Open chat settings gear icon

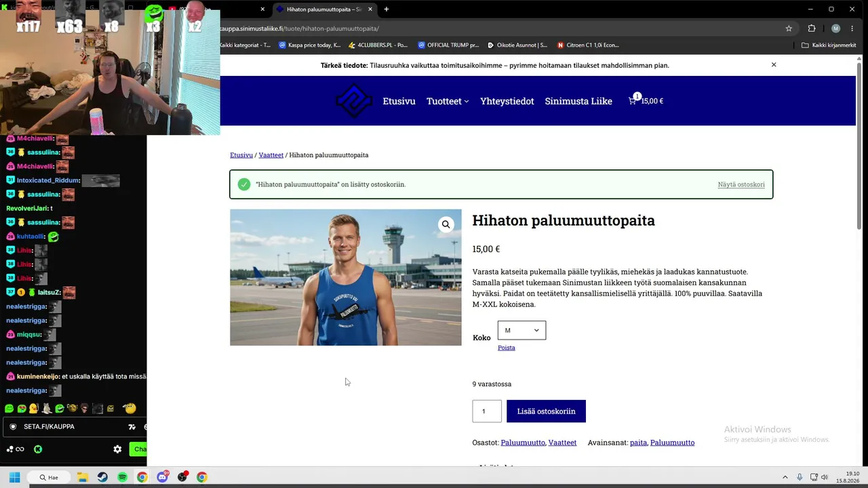[x=117, y=449]
